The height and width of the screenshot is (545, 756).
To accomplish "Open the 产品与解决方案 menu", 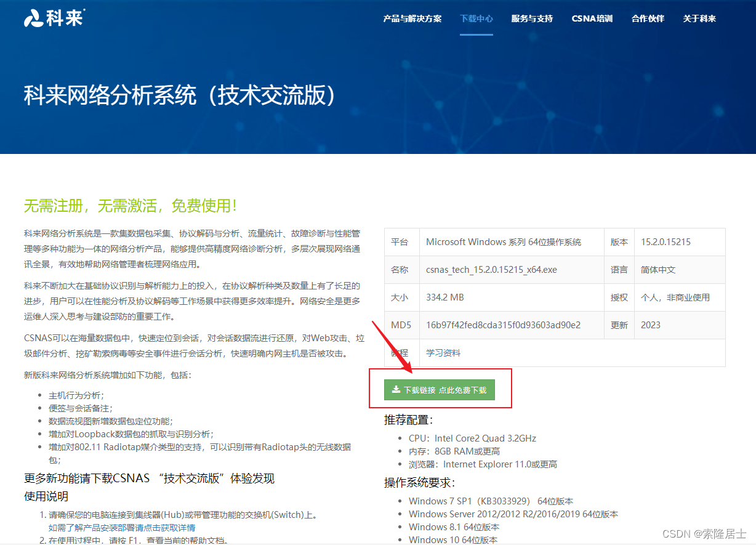I will tap(412, 18).
